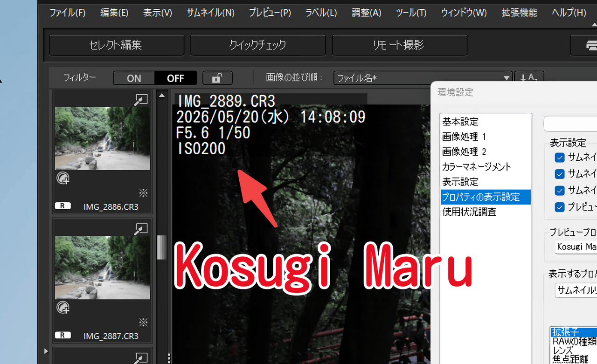Select 画像処理 2 in preferences list
Viewport: 597px width, 364px height.
click(x=464, y=152)
